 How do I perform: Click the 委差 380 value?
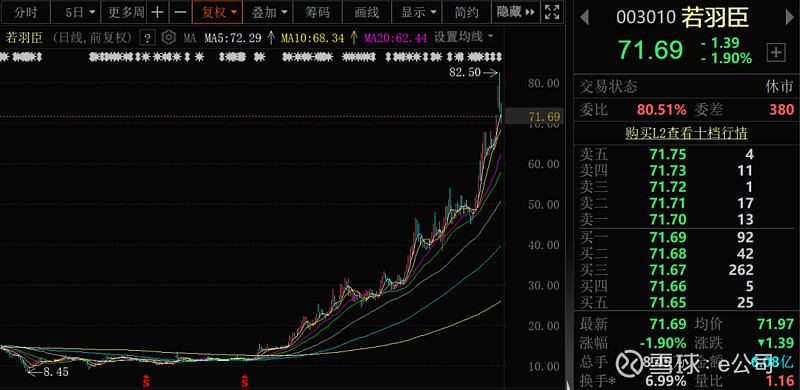pyautogui.click(x=782, y=109)
